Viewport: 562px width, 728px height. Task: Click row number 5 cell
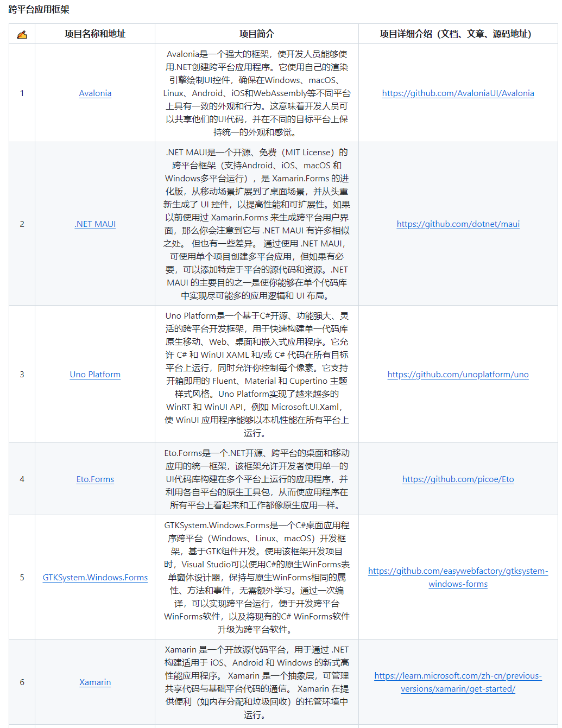[22, 578]
